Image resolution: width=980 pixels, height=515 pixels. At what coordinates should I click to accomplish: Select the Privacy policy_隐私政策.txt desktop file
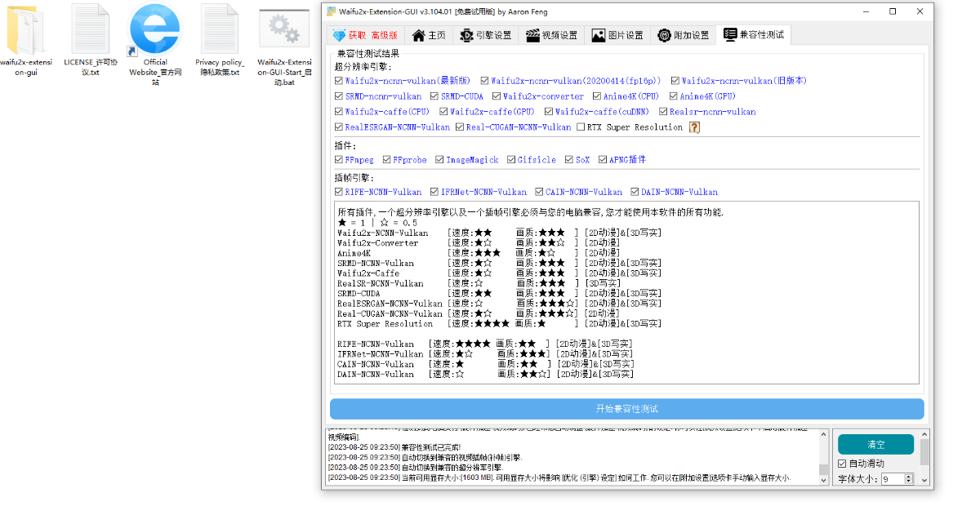pyautogui.click(x=220, y=41)
